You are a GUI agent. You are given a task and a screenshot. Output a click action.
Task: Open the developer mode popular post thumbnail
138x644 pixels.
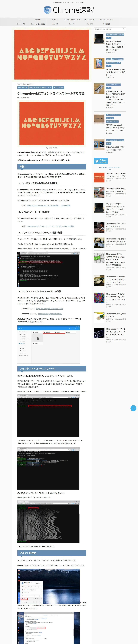click(99, 192)
